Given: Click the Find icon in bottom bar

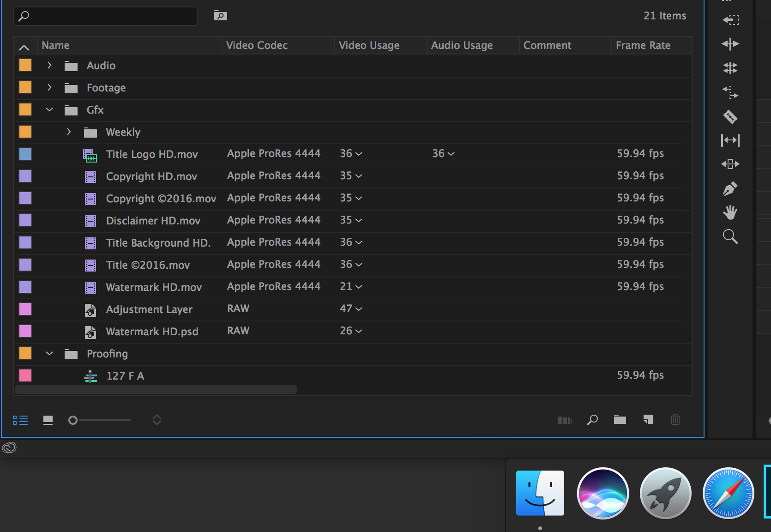Looking at the screenshot, I should pos(592,420).
